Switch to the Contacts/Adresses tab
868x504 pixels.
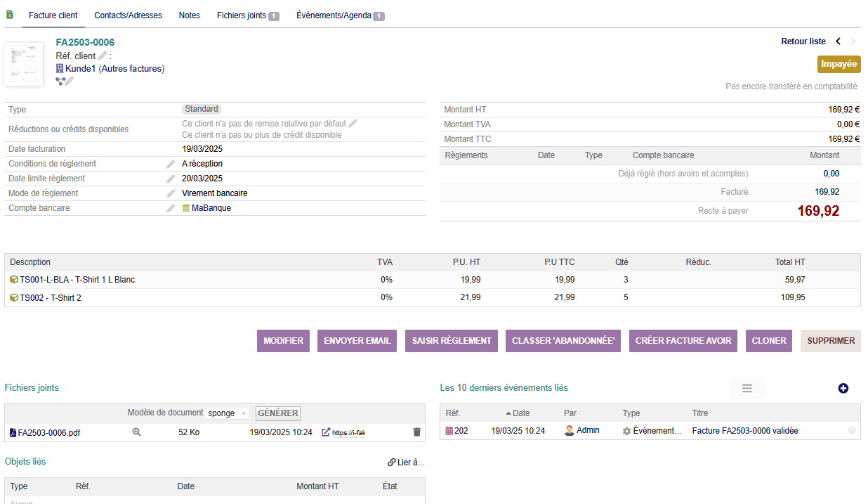(128, 15)
